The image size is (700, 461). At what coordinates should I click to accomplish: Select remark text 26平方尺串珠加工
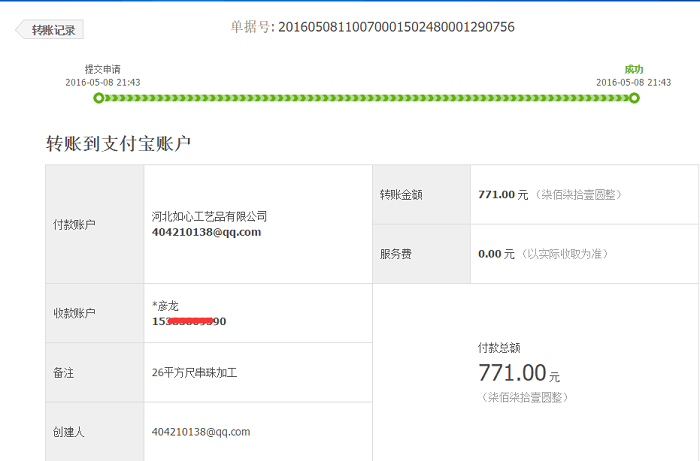194,373
